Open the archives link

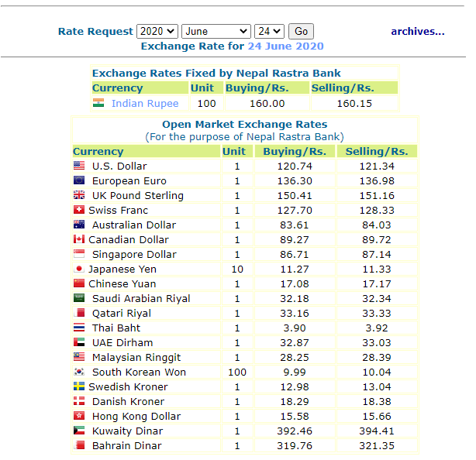pos(417,32)
